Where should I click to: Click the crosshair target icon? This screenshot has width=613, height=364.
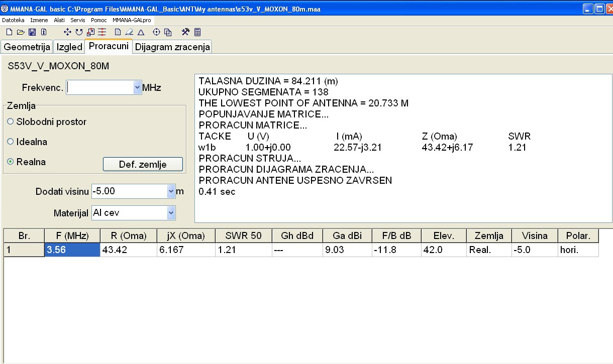pos(156,32)
